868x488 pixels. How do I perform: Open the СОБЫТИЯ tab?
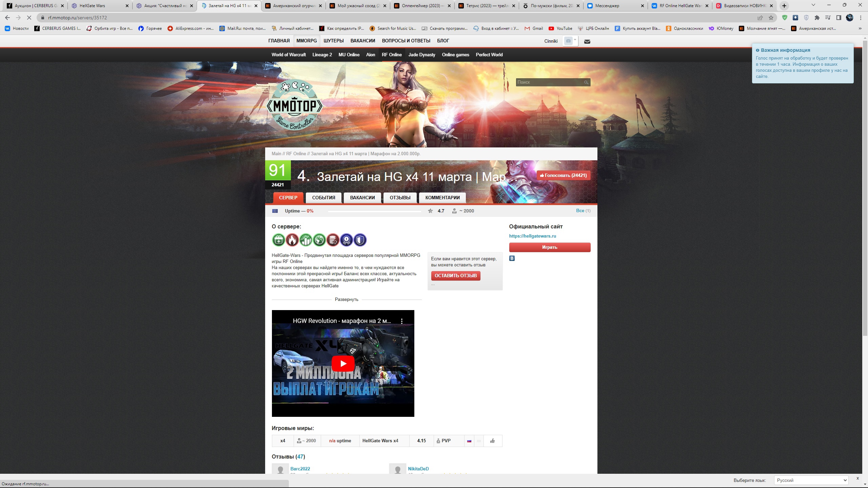point(323,198)
